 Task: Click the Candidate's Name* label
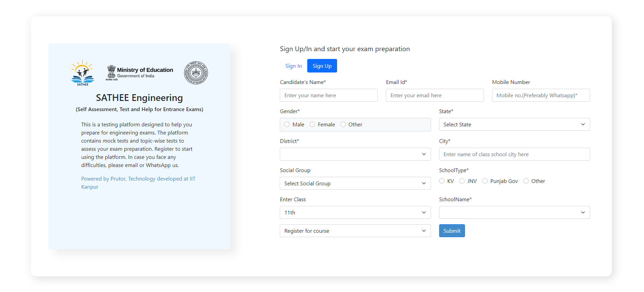pyautogui.click(x=303, y=82)
